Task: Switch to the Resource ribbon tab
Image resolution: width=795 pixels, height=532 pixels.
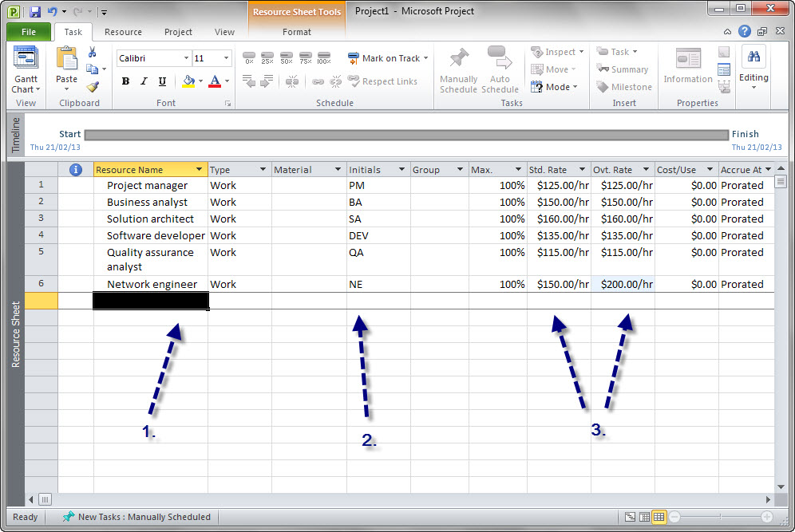Action: pos(123,32)
